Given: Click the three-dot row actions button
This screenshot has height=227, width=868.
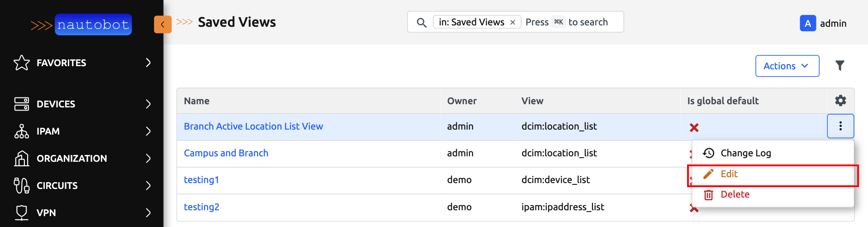Looking at the screenshot, I should tap(840, 126).
